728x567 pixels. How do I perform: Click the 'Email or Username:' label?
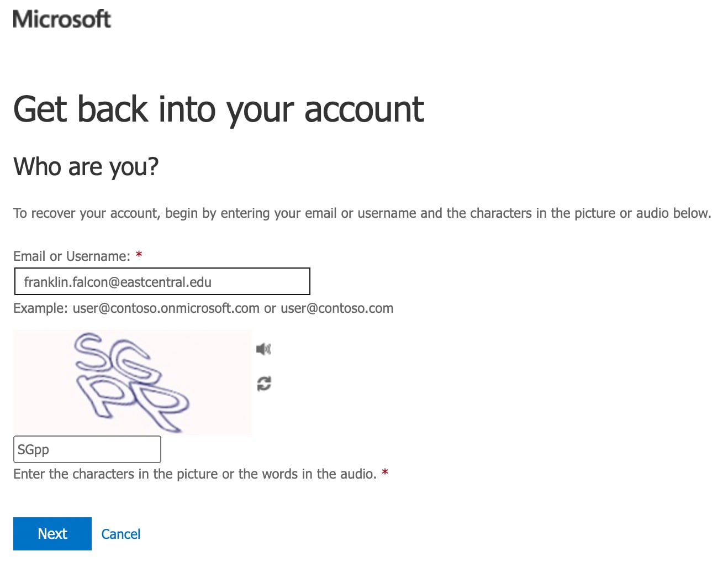(72, 256)
